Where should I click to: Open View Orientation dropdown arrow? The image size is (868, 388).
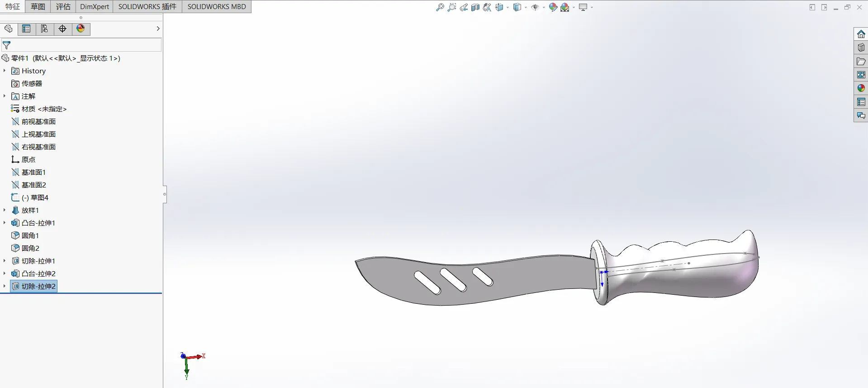point(508,7)
